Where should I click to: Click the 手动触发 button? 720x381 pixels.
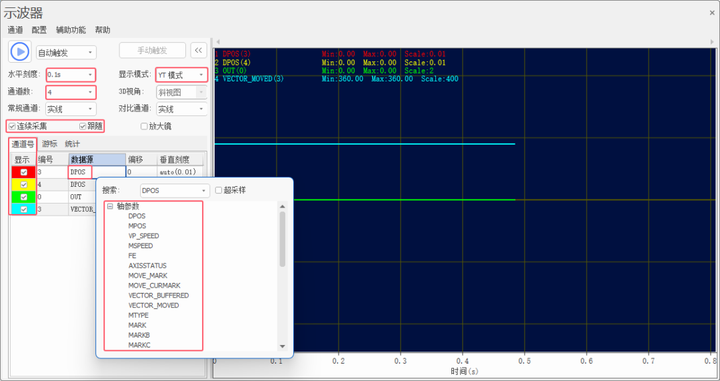[152, 50]
